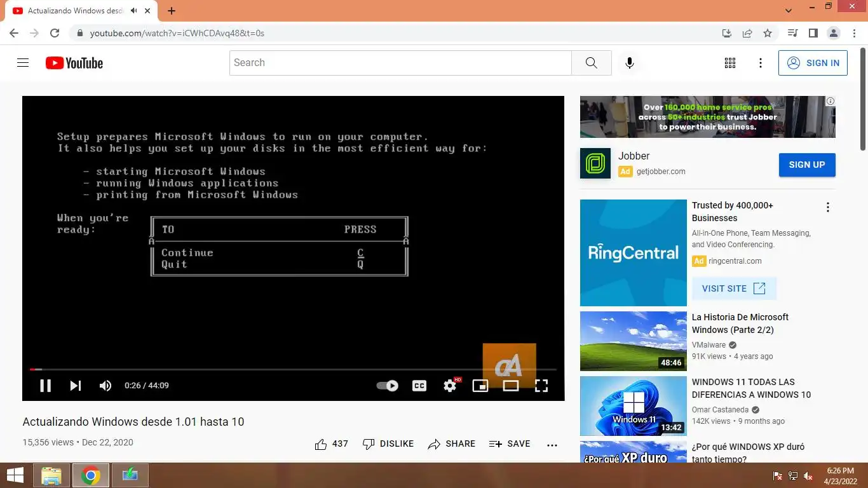Open player settings gear
This screenshot has height=488, width=868.
tap(450, 386)
